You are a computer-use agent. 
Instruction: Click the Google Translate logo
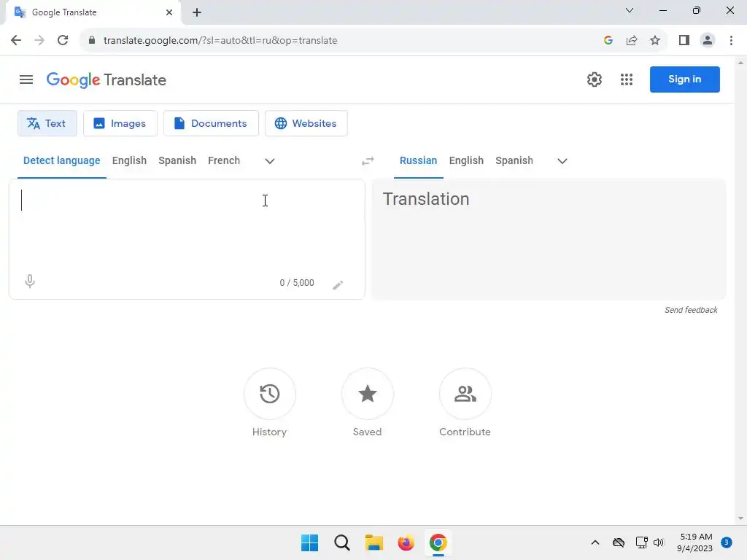[x=107, y=79]
